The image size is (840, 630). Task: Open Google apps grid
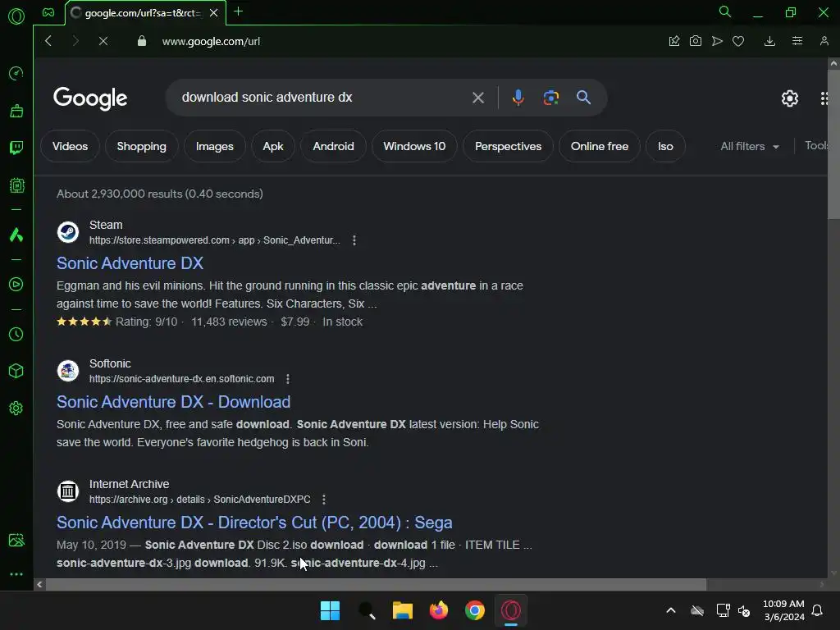[x=824, y=98]
